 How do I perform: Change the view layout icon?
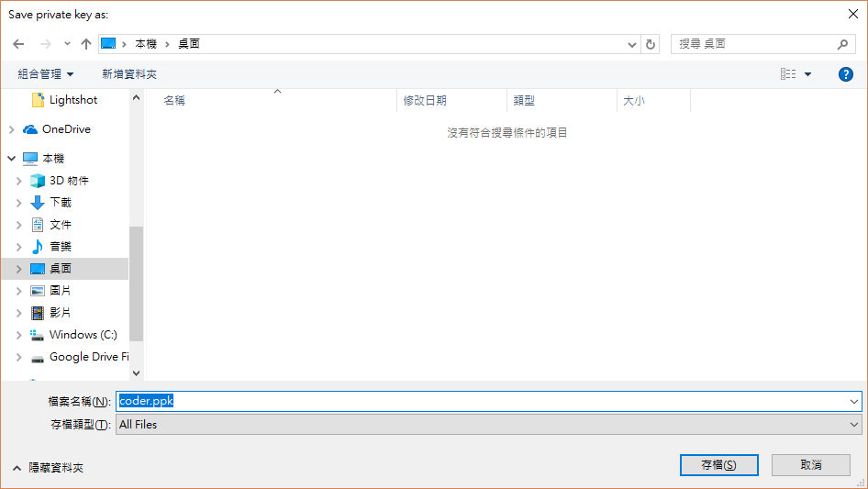tap(788, 73)
